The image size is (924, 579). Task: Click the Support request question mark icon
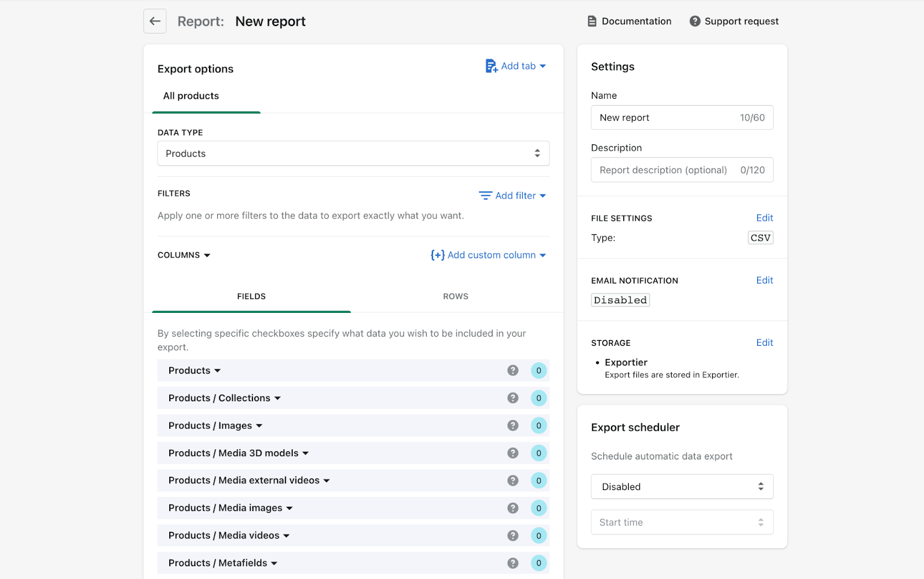click(694, 21)
